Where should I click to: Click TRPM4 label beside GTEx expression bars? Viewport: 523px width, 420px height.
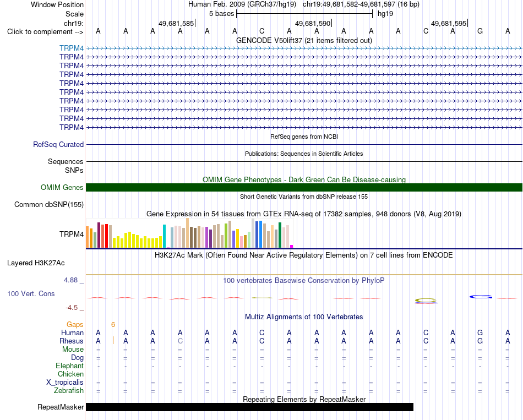tap(72, 234)
